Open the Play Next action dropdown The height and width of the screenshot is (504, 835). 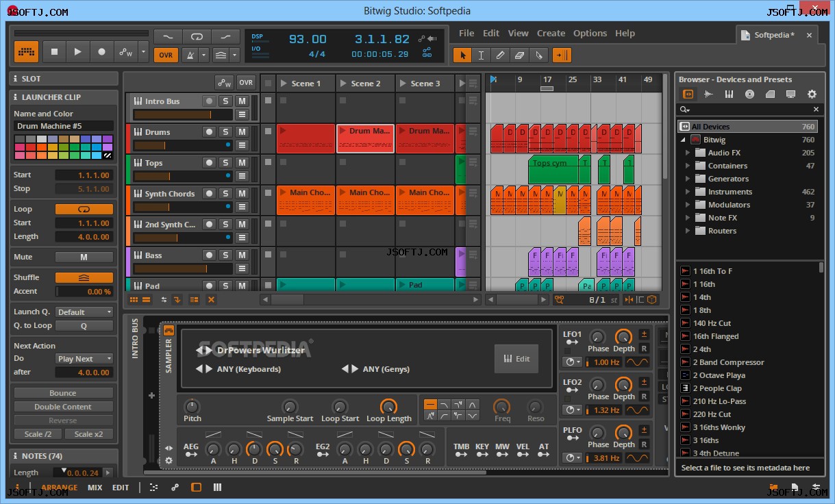(x=84, y=359)
